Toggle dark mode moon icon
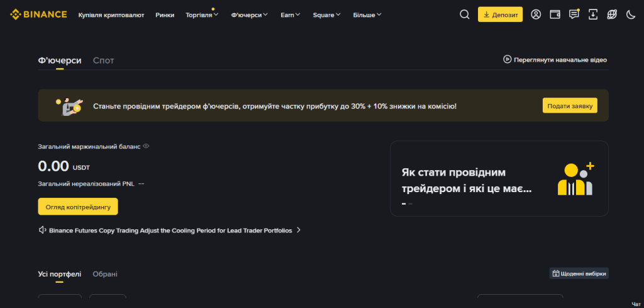This screenshot has width=644, height=308. pyautogui.click(x=631, y=14)
